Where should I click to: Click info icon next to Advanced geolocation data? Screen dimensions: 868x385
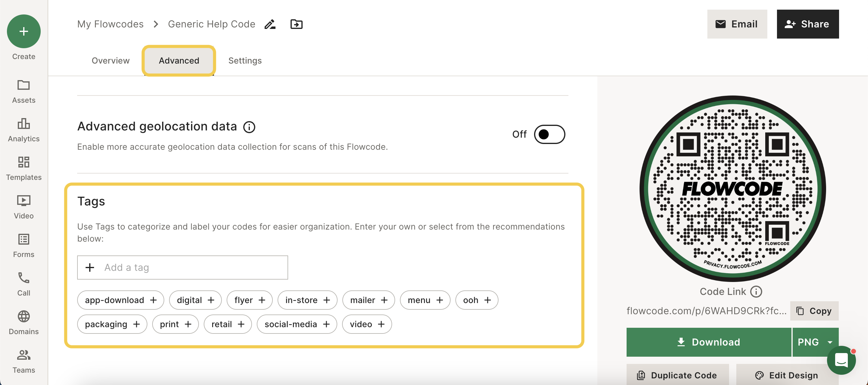coord(249,127)
